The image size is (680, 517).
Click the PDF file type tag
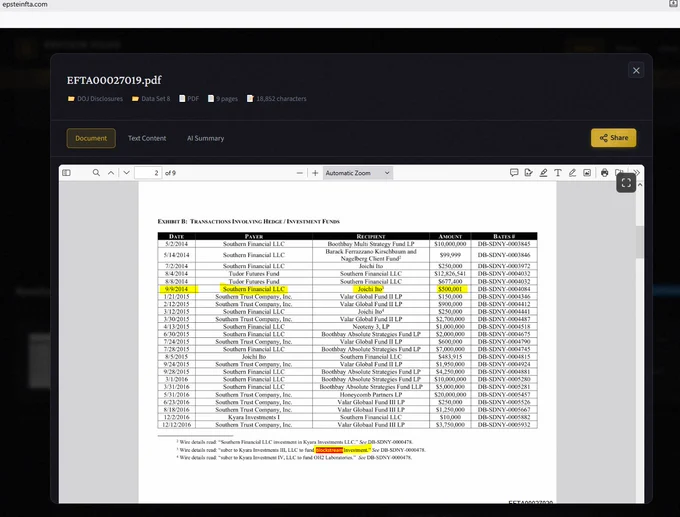(189, 99)
